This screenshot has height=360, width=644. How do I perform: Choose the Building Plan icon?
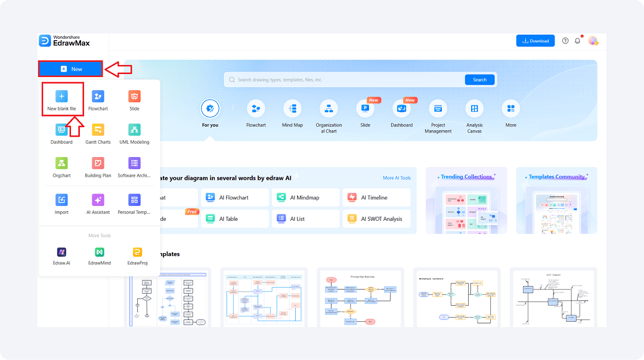[98, 167]
